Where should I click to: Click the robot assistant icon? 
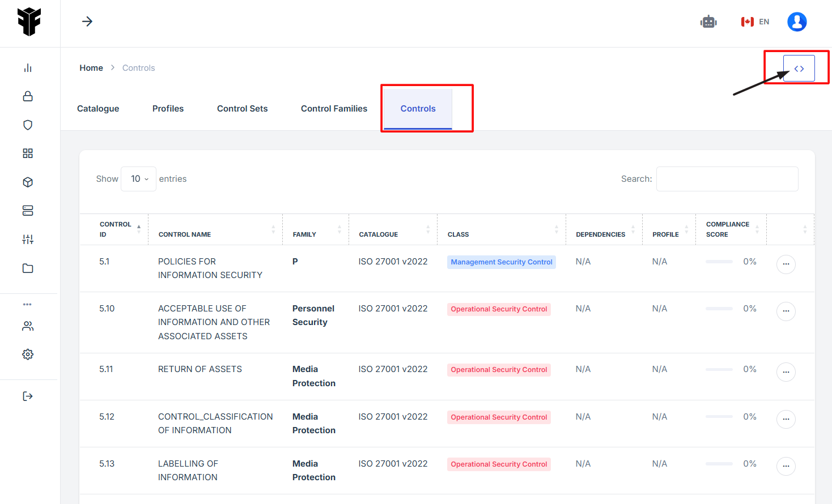tap(708, 22)
